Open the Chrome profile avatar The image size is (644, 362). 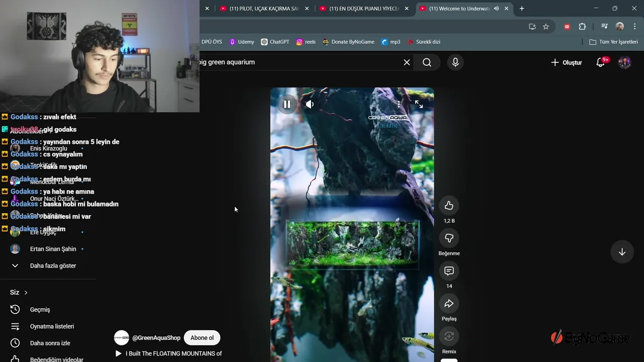tap(620, 27)
